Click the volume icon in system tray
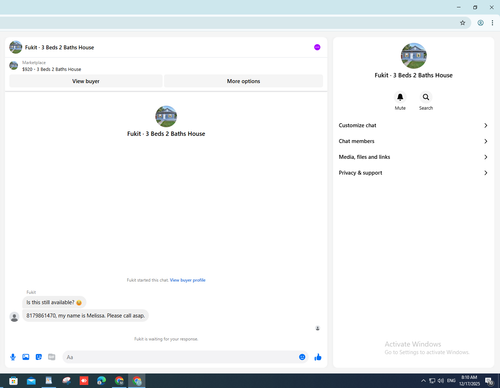Screen dimensions: 500x388 tap(441, 380)
